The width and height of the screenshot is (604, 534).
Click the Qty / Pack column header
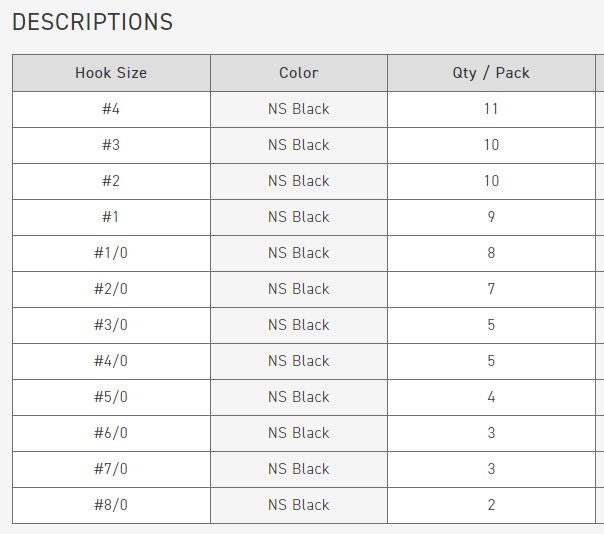pyautogui.click(x=491, y=73)
